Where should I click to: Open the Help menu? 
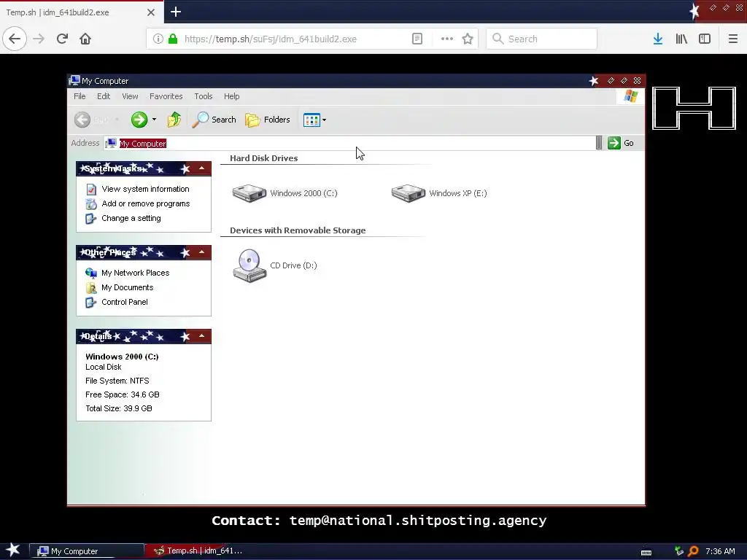tap(231, 96)
